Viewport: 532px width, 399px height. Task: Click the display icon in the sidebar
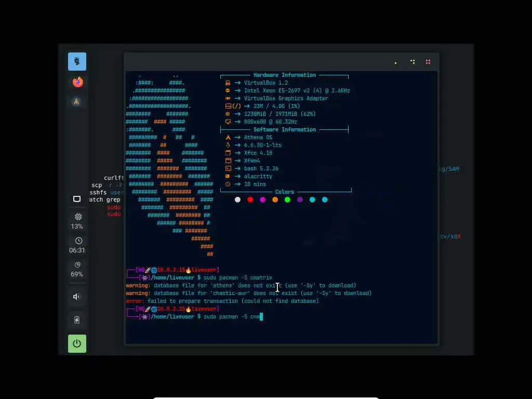77,199
